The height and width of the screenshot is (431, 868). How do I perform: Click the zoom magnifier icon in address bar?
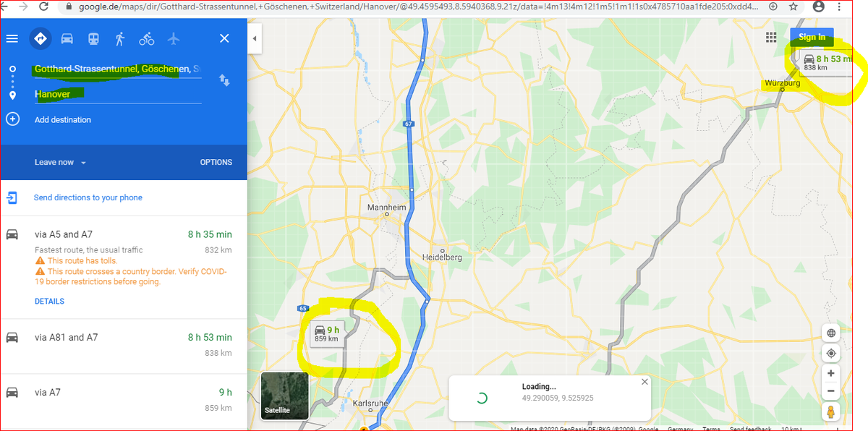tap(773, 6)
